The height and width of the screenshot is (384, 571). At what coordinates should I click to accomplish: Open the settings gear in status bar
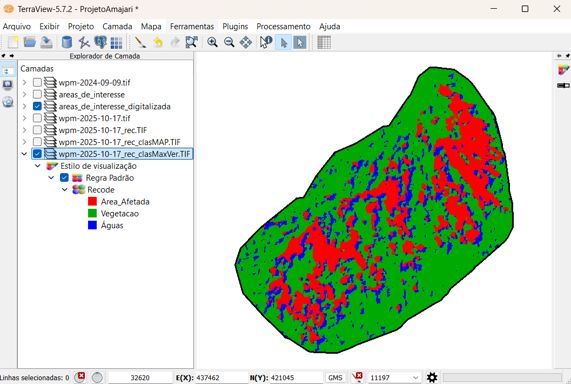[x=432, y=377]
